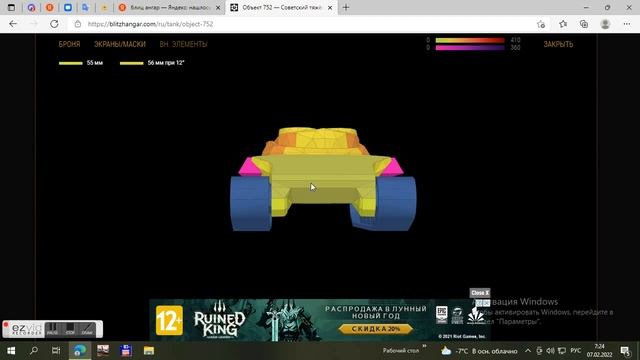Switch to first pinned purple-icon tab
Screen dimensions: 640x360
pos(31,7)
